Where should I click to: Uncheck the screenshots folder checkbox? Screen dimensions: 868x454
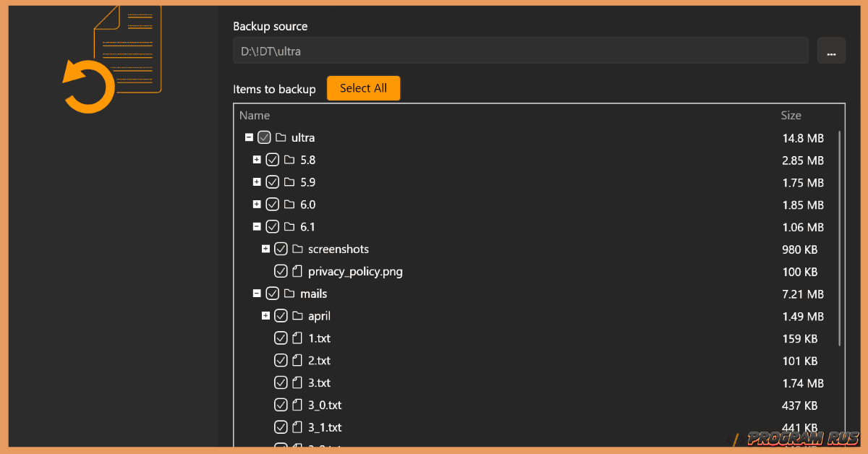pyautogui.click(x=281, y=249)
